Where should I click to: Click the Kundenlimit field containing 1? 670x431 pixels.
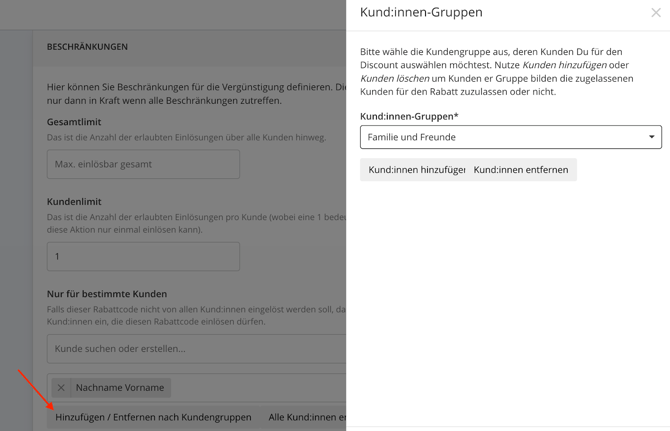143,256
